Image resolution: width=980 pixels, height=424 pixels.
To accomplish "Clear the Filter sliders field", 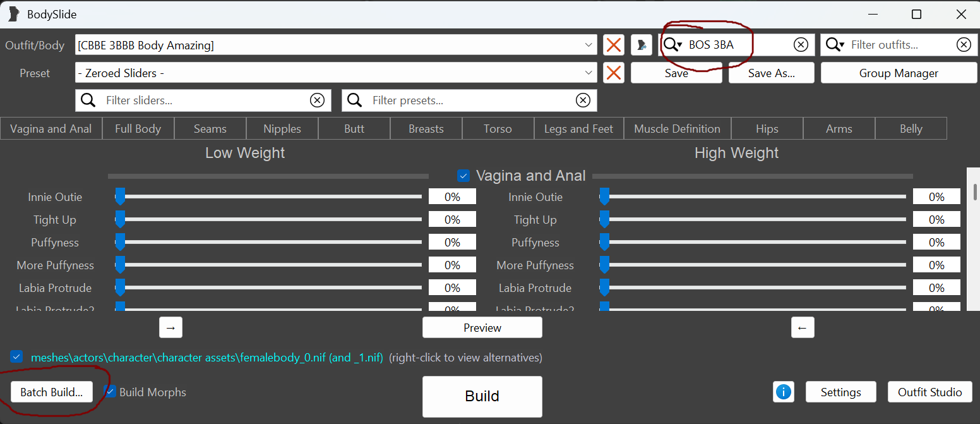I will click(317, 100).
